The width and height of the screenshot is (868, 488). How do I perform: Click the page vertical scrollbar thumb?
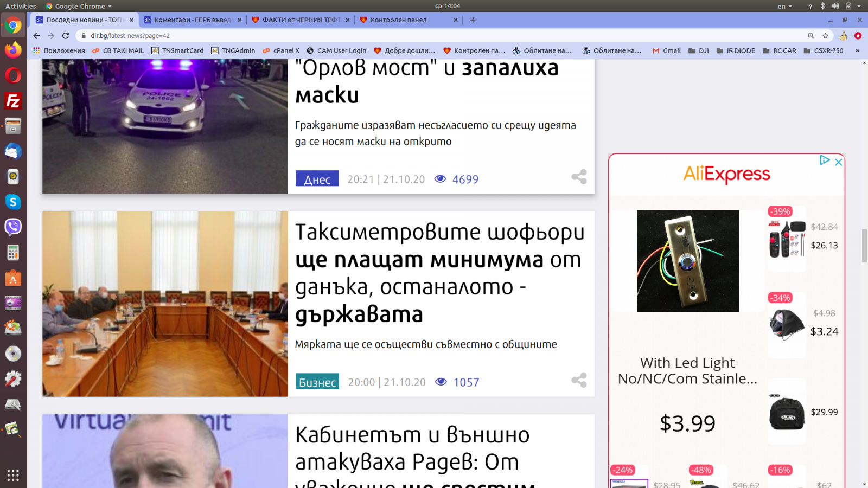[x=864, y=246]
